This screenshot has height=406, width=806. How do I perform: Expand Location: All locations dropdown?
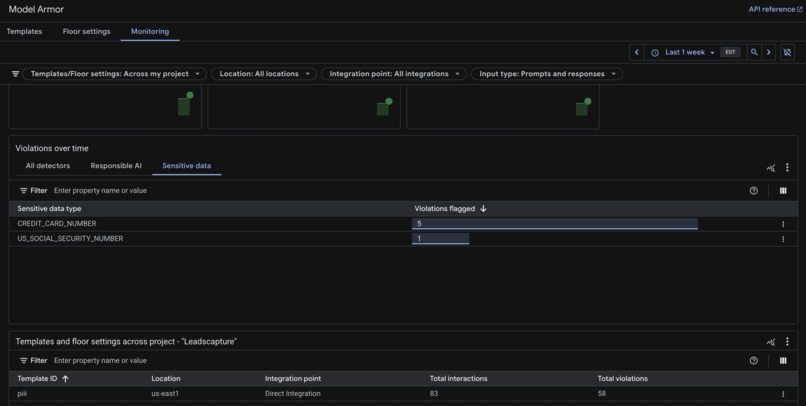tap(263, 74)
